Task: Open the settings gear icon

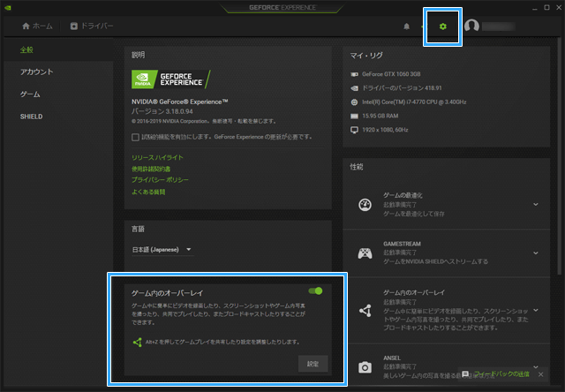Action: [x=443, y=26]
